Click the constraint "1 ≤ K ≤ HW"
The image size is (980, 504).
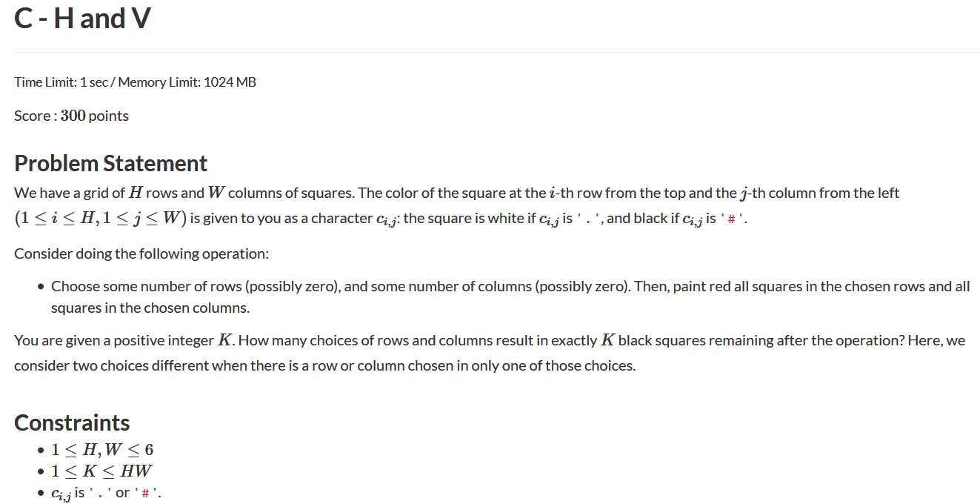click(101, 471)
